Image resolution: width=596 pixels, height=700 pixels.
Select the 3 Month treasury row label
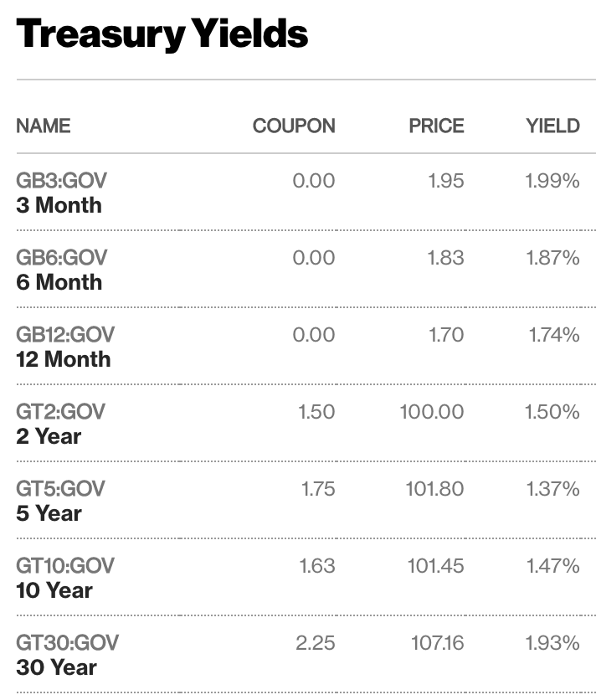click(59, 205)
